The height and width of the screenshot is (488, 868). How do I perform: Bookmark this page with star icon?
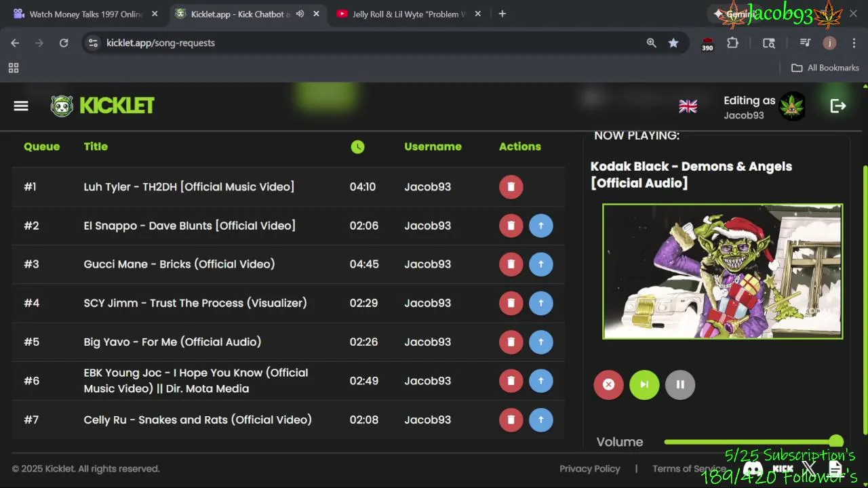point(673,43)
